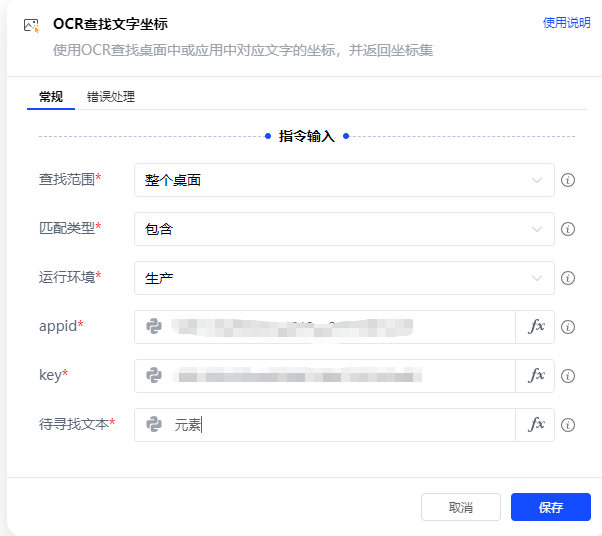The image size is (602, 536).
Task: Click the 匹配类型 field label
Action: (70, 228)
